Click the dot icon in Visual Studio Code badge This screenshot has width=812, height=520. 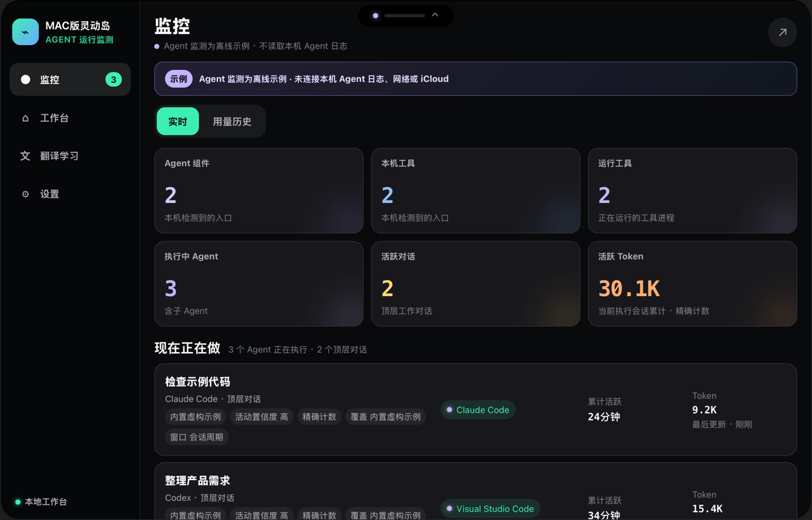click(x=449, y=509)
